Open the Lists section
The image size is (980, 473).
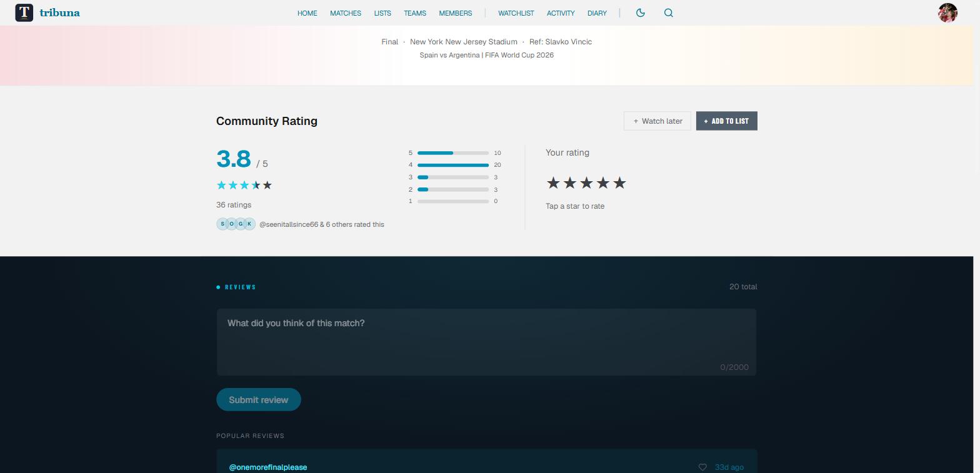coord(382,13)
